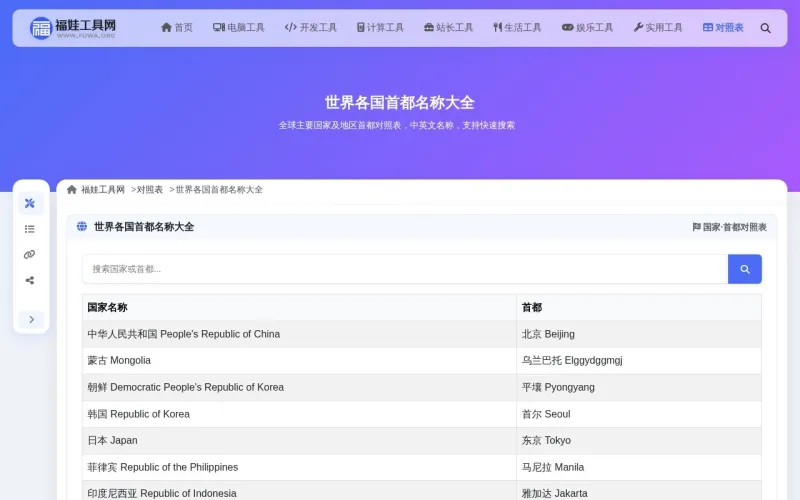Click the sidebar list icon
Image resolution: width=800 pixels, height=500 pixels.
point(30,229)
